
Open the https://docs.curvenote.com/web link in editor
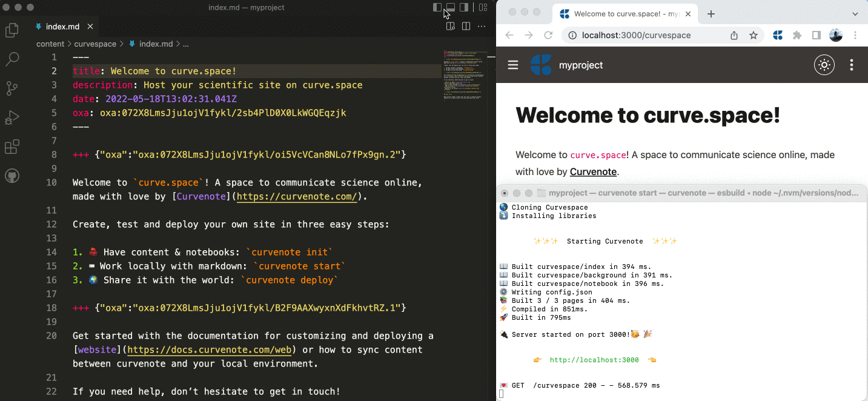point(210,350)
